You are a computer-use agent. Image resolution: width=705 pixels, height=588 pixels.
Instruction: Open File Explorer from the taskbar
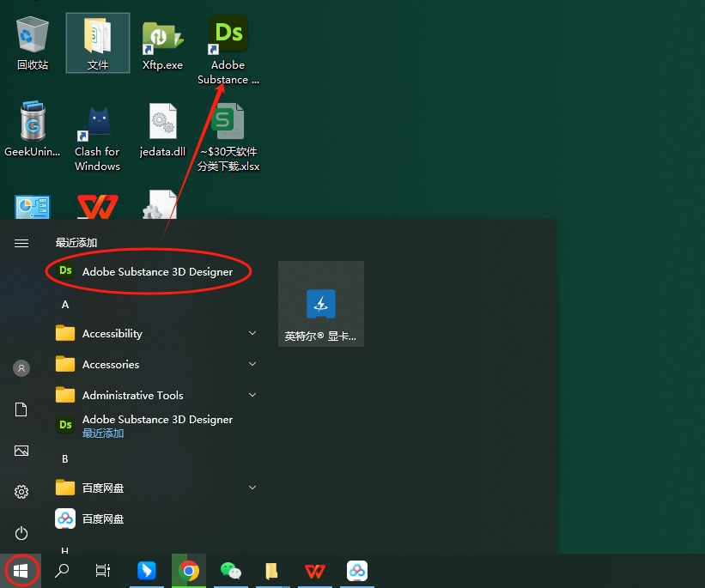[x=272, y=571]
